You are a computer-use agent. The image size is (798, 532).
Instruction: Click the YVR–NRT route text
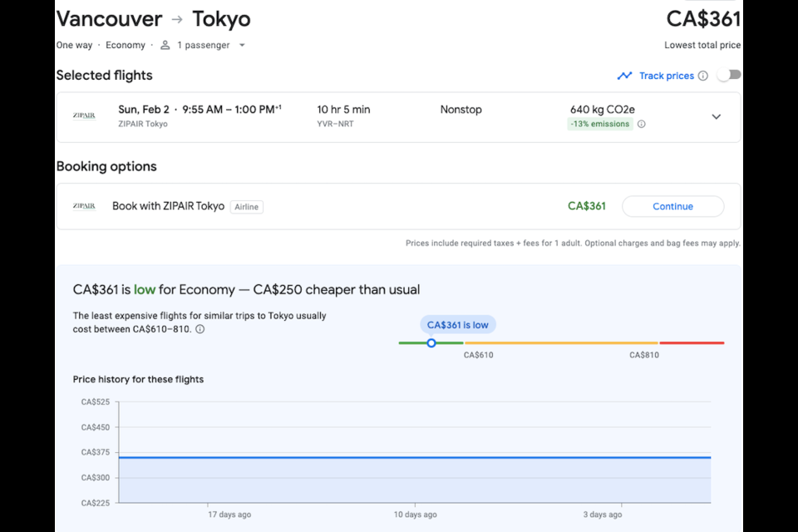click(335, 124)
